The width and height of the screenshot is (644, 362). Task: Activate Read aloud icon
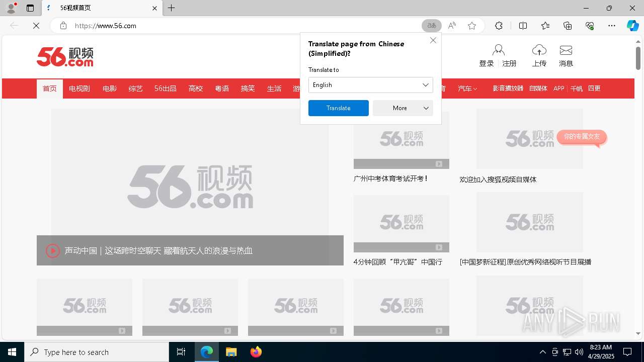(x=452, y=26)
